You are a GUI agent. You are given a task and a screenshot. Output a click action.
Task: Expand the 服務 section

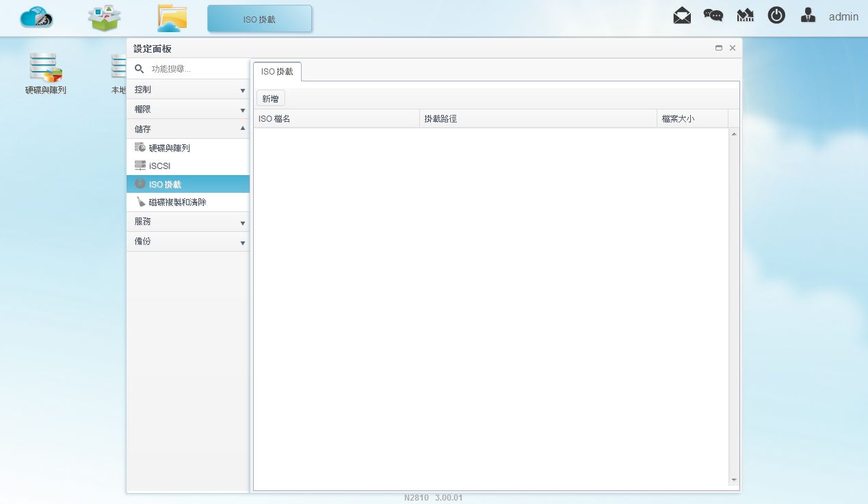[x=188, y=222]
